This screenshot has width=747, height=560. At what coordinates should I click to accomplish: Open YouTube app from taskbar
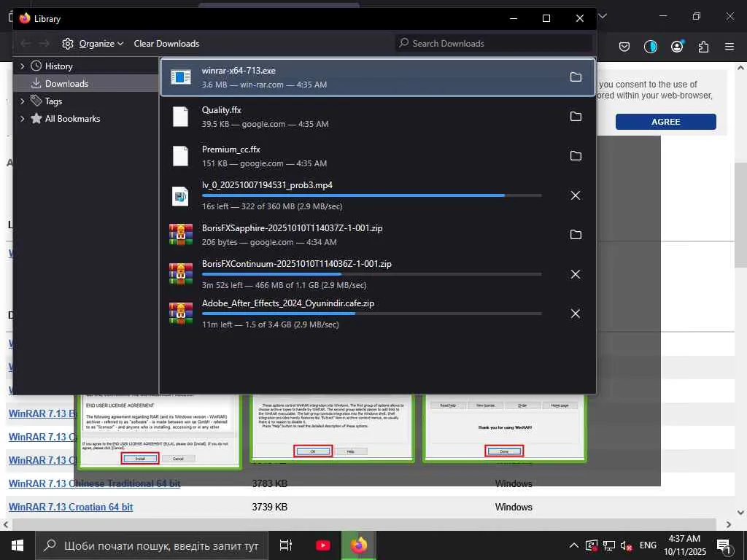tap(322, 545)
